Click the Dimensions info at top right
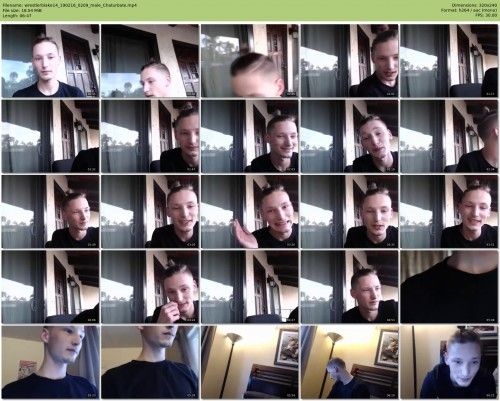This screenshot has width=500, height=401. [474, 5]
